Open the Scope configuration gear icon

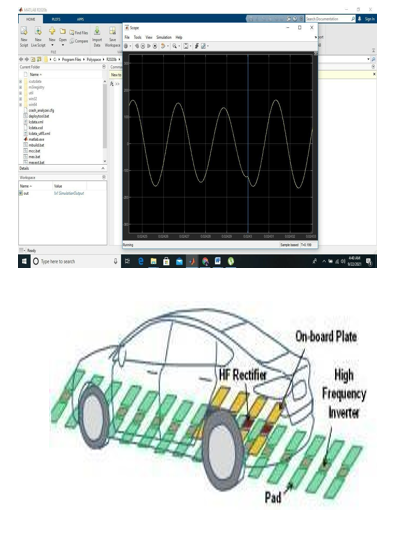[x=126, y=46]
